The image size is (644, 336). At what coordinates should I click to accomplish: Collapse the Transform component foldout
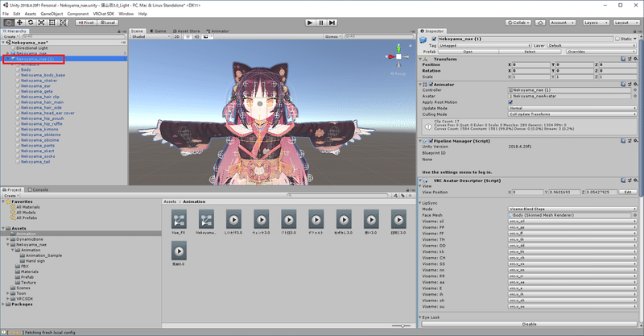pos(420,59)
